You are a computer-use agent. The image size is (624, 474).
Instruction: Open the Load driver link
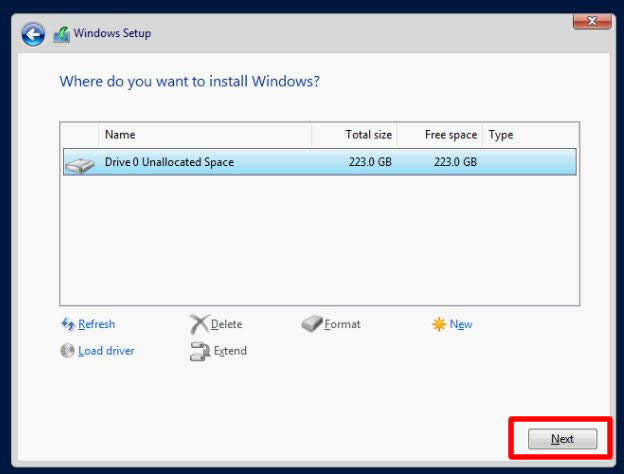point(106,351)
